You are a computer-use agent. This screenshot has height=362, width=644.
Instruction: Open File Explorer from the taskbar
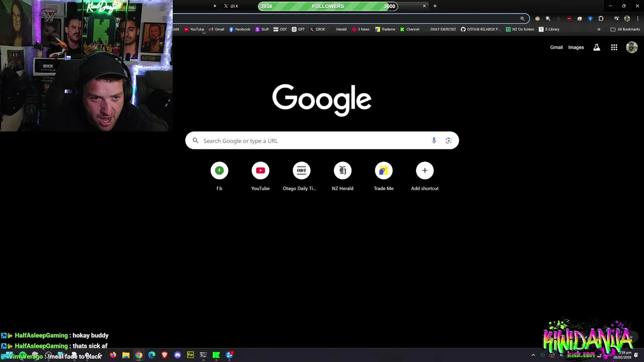tap(126, 355)
